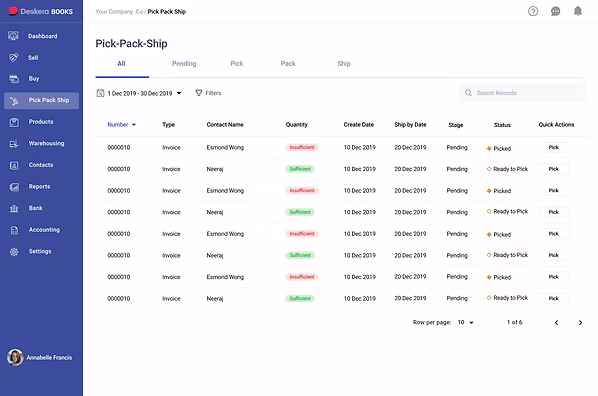Click Picked status in first row
The image size is (598, 396).
(499, 148)
